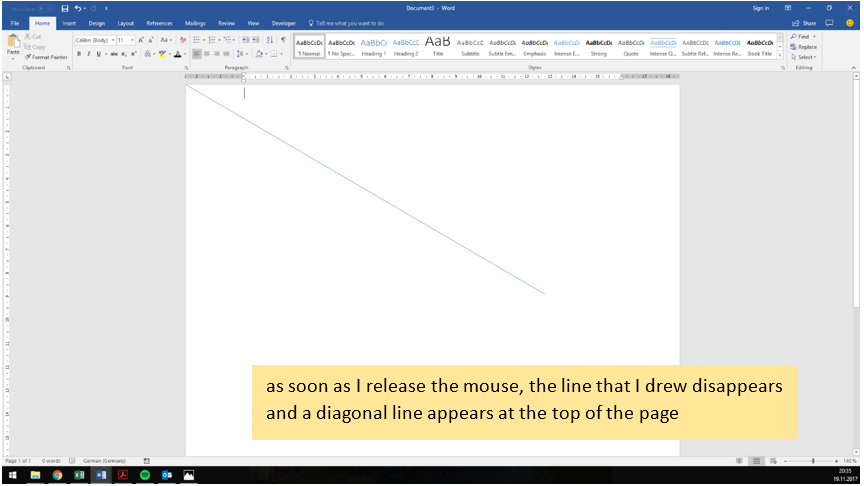Click the smiley feedback icon
Image resolution: width=864 pixels, height=486 pixels.
(849, 23)
